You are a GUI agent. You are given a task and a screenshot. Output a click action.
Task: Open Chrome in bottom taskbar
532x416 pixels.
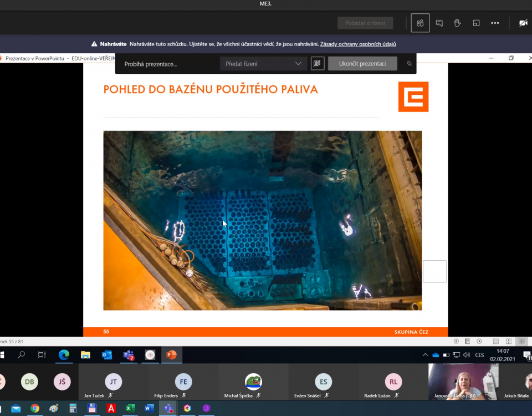click(35, 408)
